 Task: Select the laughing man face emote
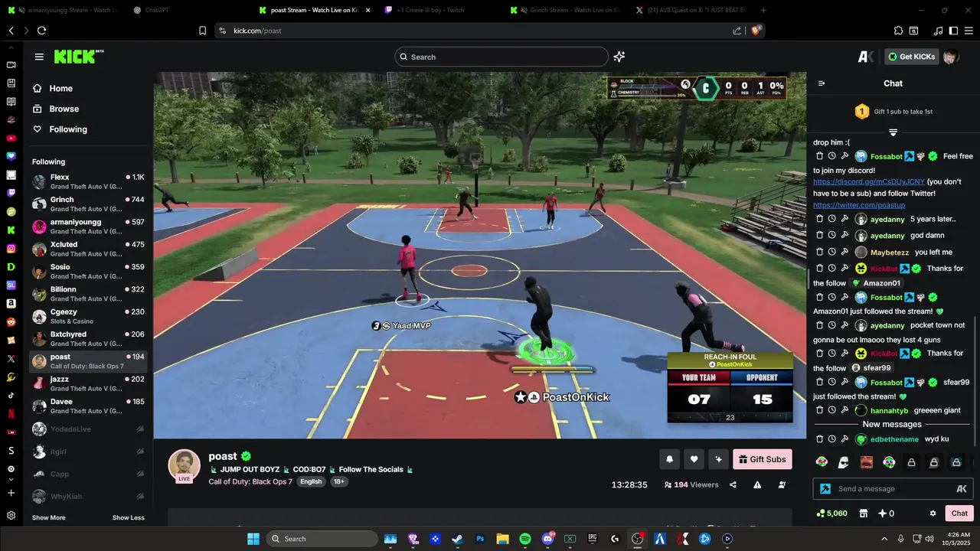point(866,462)
